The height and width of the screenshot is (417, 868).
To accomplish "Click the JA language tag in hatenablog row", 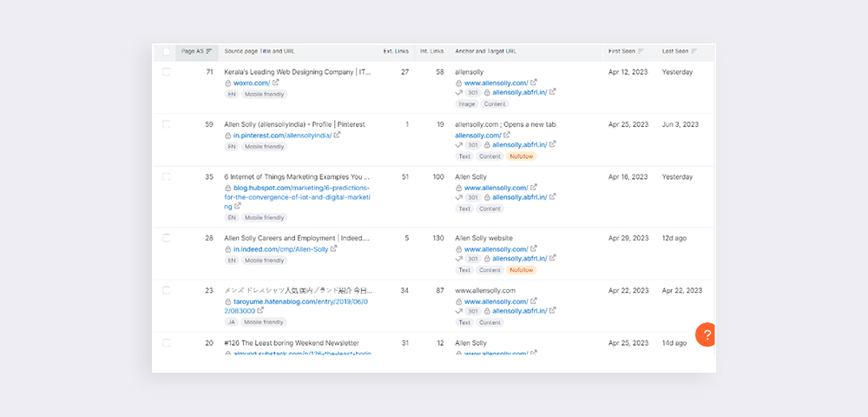I will (232, 322).
